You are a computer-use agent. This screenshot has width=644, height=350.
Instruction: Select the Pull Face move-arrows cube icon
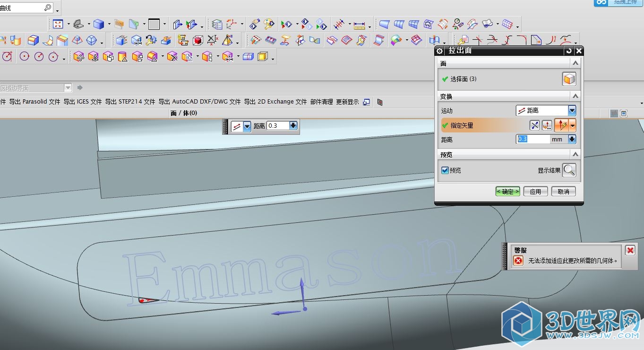(x=79, y=57)
